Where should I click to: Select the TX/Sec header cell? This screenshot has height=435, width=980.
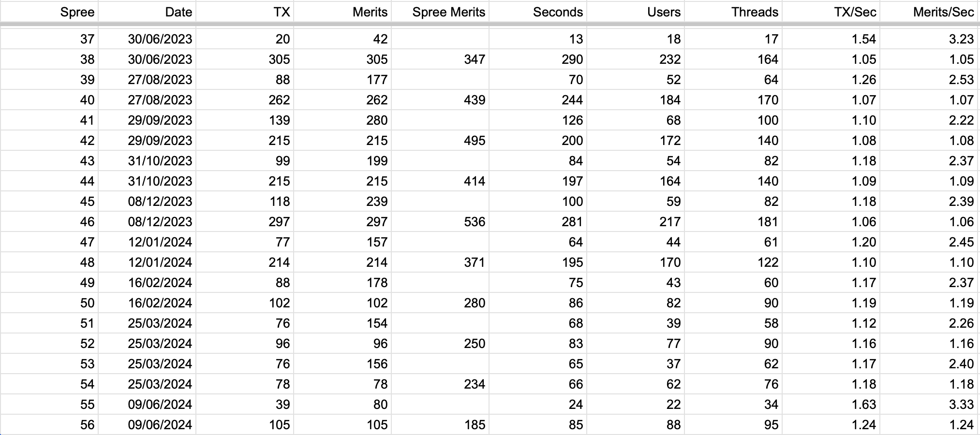[x=831, y=12]
